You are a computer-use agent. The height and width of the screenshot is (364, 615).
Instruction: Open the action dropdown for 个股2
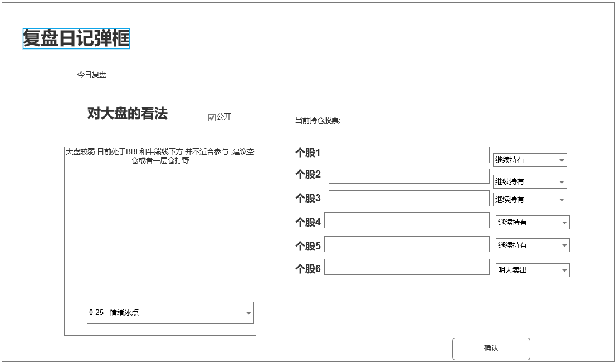point(529,182)
